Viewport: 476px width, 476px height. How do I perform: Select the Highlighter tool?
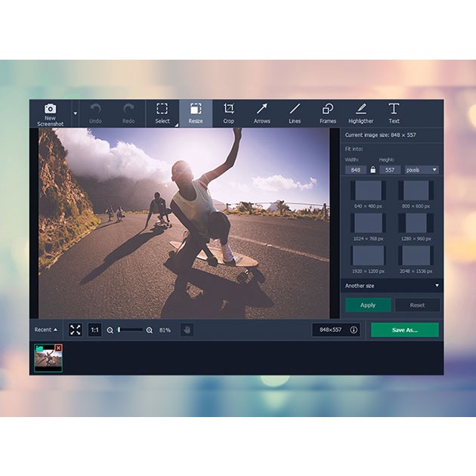click(360, 113)
